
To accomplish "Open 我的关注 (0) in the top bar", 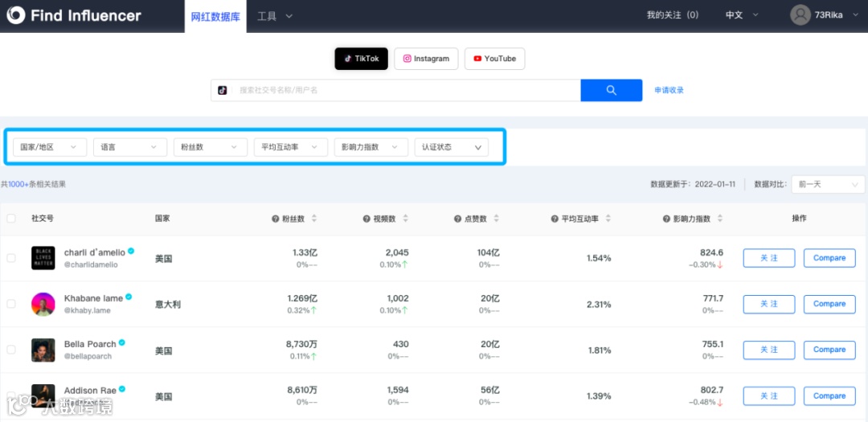I will (x=673, y=15).
